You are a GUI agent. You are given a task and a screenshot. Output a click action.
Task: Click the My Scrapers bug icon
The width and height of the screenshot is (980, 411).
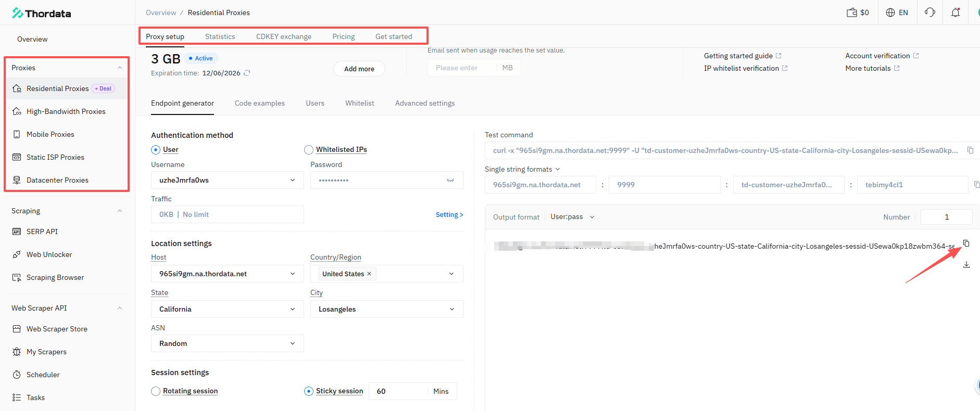pyautogui.click(x=17, y=352)
